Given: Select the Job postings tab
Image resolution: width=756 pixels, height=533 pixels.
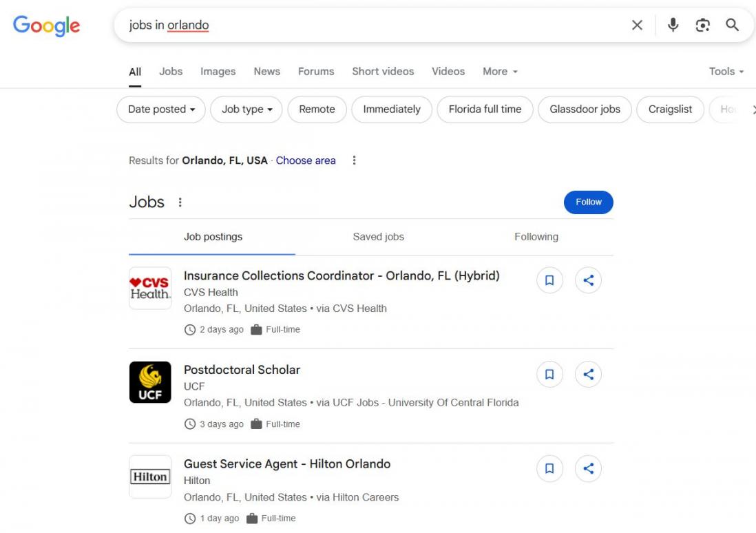Looking at the screenshot, I should [x=213, y=237].
